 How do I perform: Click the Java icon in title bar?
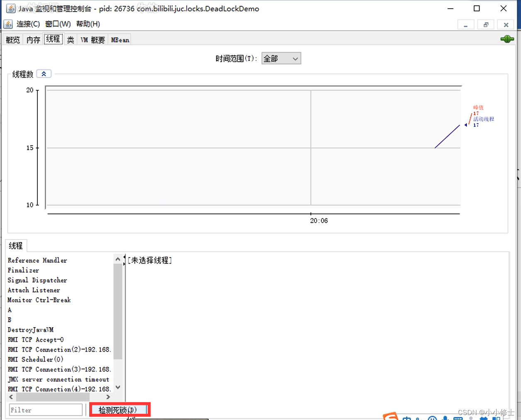pyautogui.click(x=11, y=8)
